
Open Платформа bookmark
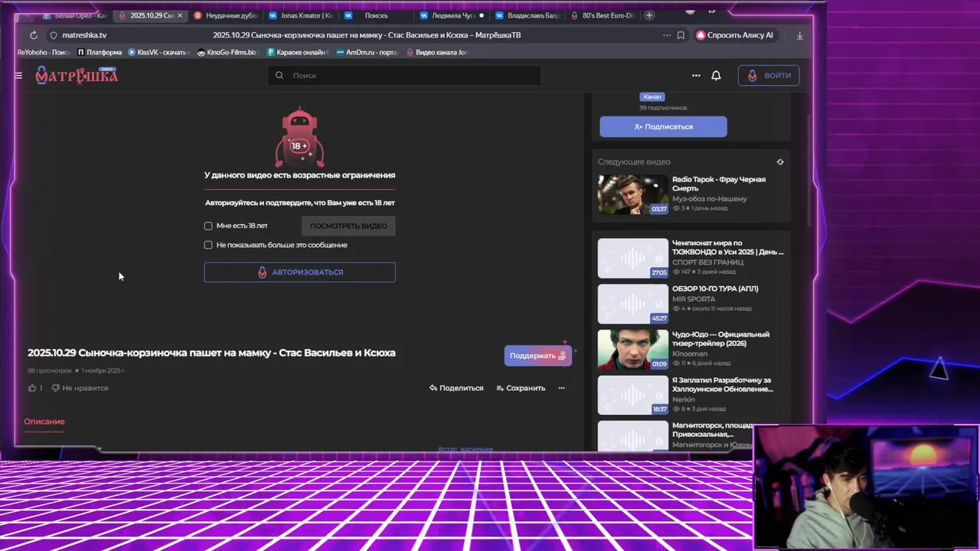[100, 52]
